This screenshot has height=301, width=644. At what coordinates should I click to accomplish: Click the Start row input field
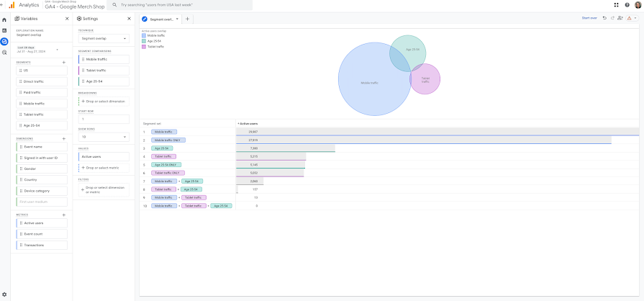point(104,120)
